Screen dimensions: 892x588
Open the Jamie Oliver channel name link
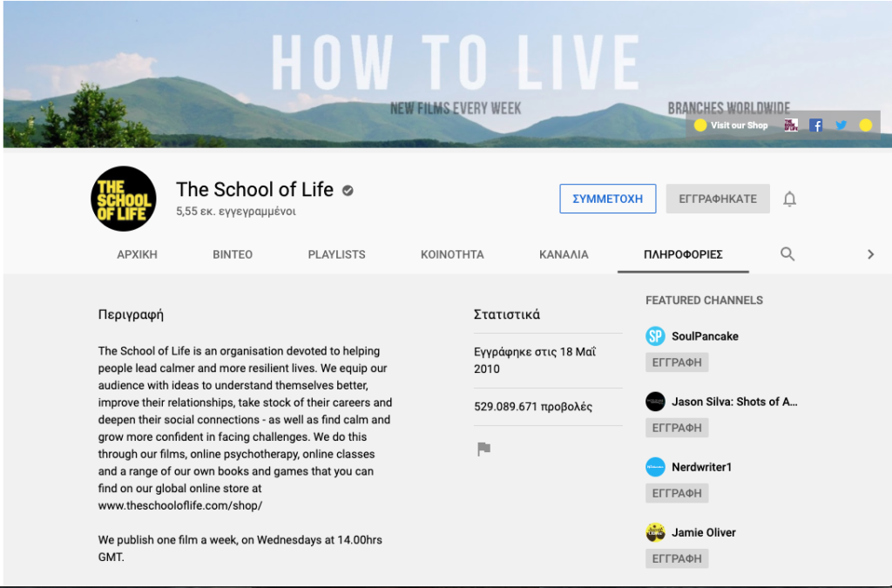tap(704, 532)
